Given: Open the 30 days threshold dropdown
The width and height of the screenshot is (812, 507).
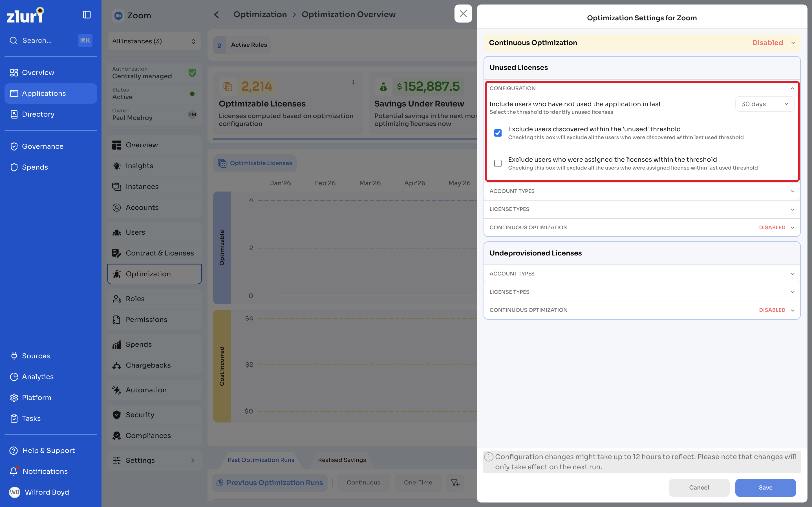Looking at the screenshot, I should click(x=764, y=104).
